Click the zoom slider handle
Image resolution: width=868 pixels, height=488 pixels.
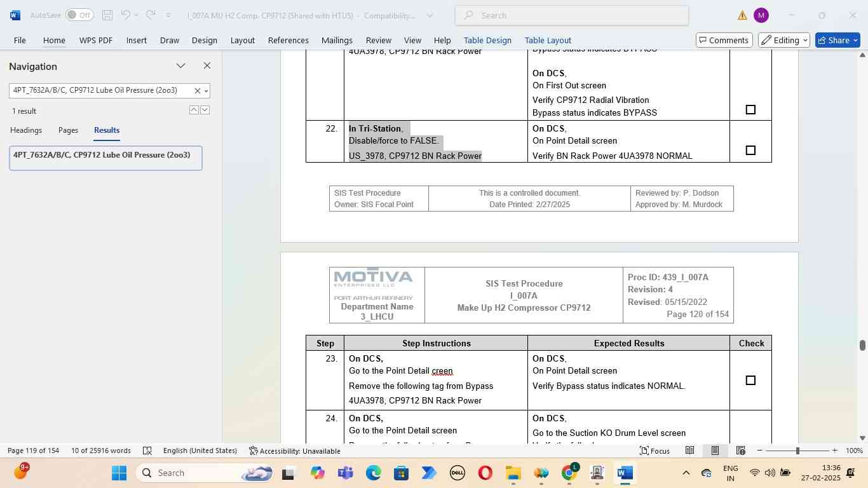click(797, 451)
